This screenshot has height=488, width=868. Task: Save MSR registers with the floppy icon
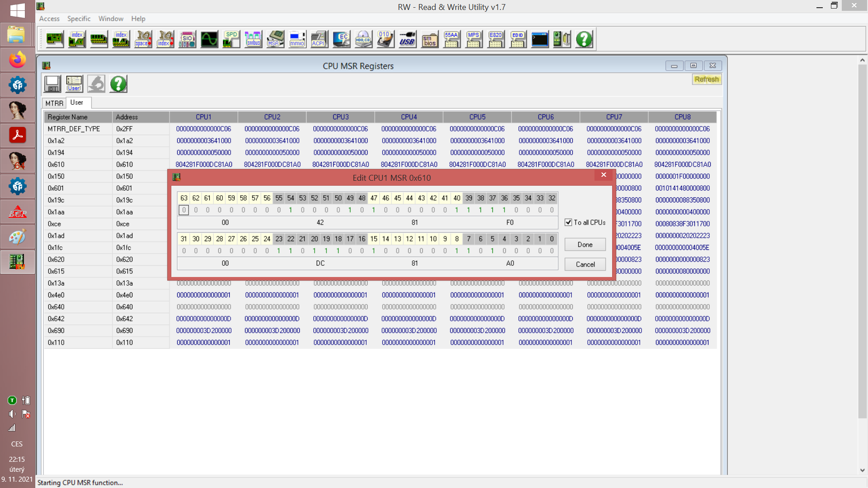click(52, 84)
